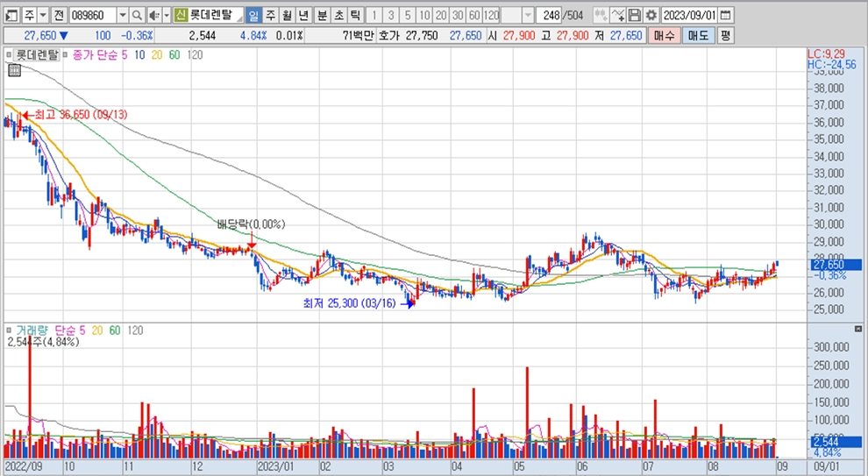Select the 틱 (tick) period tab

tap(354, 16)
